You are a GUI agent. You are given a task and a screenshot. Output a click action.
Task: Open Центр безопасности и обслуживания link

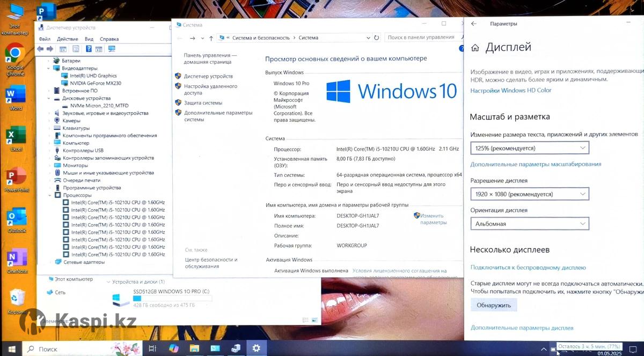(x=211, y=263)
